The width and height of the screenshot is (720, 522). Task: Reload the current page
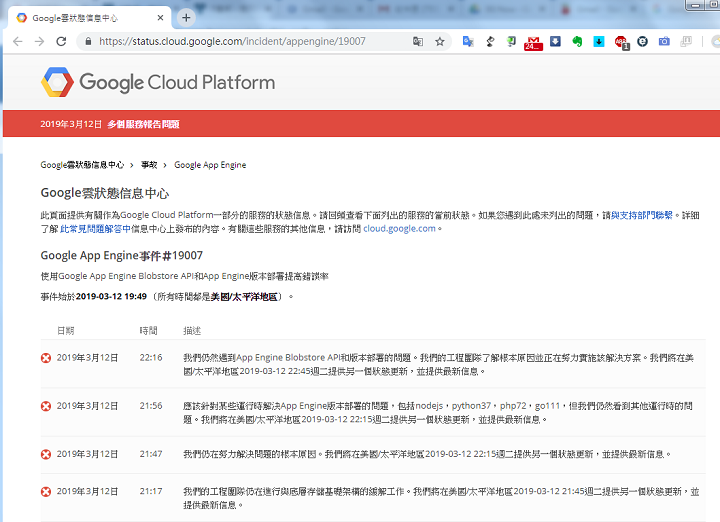(61, 42)
